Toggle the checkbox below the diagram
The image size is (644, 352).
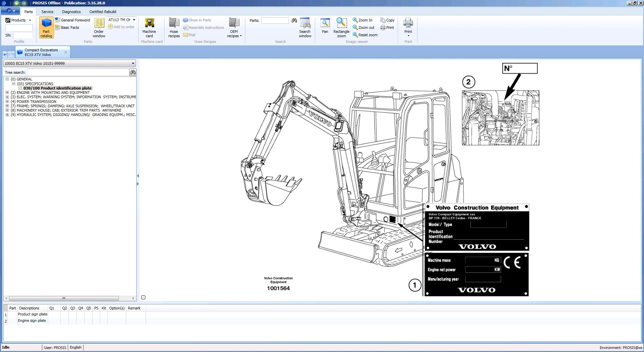click(x=143, y=297)
